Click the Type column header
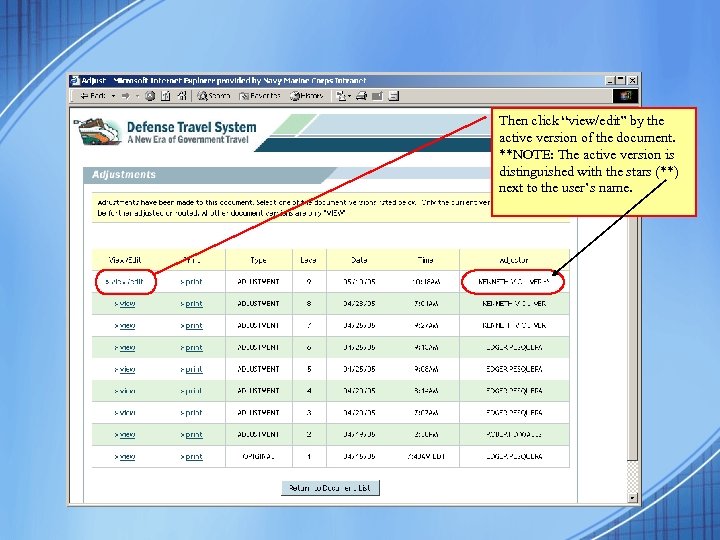 point(259,260)
